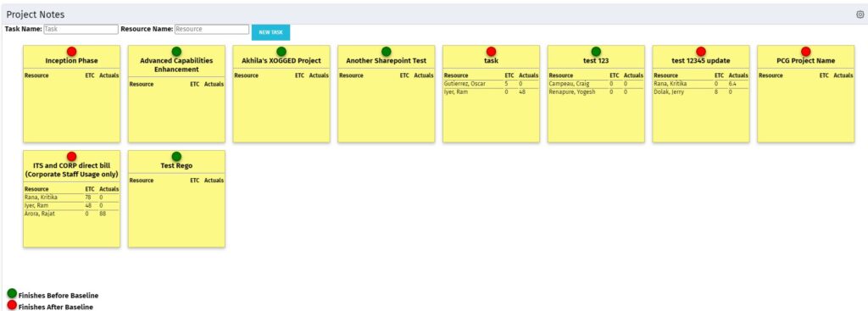The image size is (868, 311).
Task: Click Gutierrez, Oscar row in task note
Action: click(x=491, y=84)
